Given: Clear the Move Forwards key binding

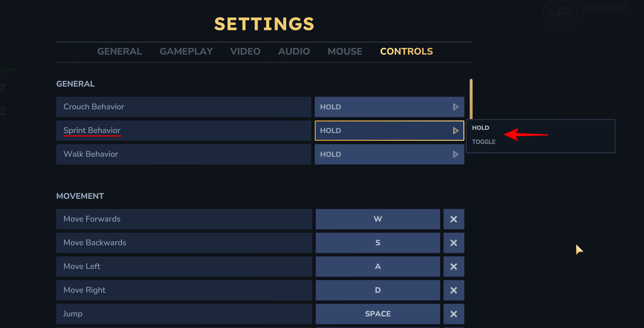Looking at the screenshot, I should (454, 219).
